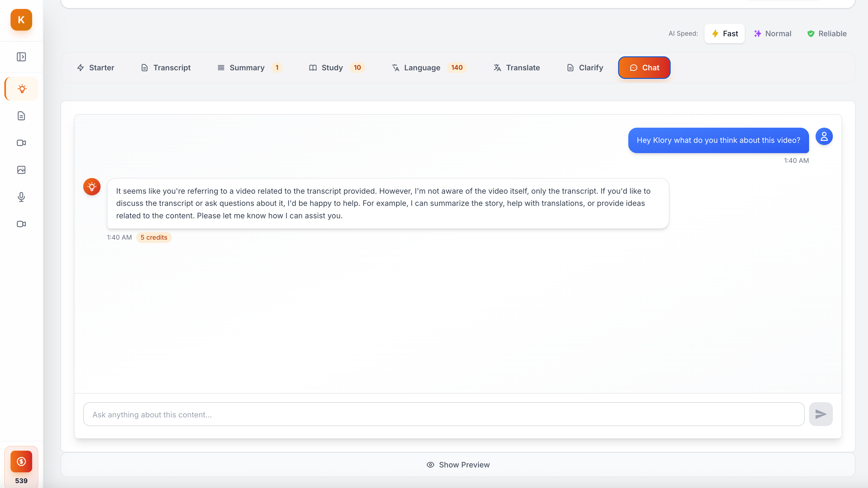Enable Fast AI speed mode
This screenshot has height=488, width=868.
(x=725, y=33)
